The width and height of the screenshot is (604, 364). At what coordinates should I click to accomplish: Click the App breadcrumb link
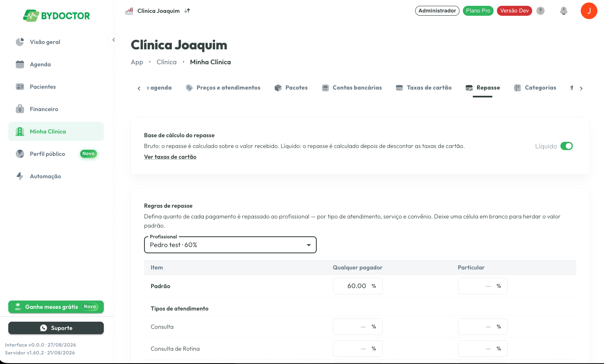[137, 62]
